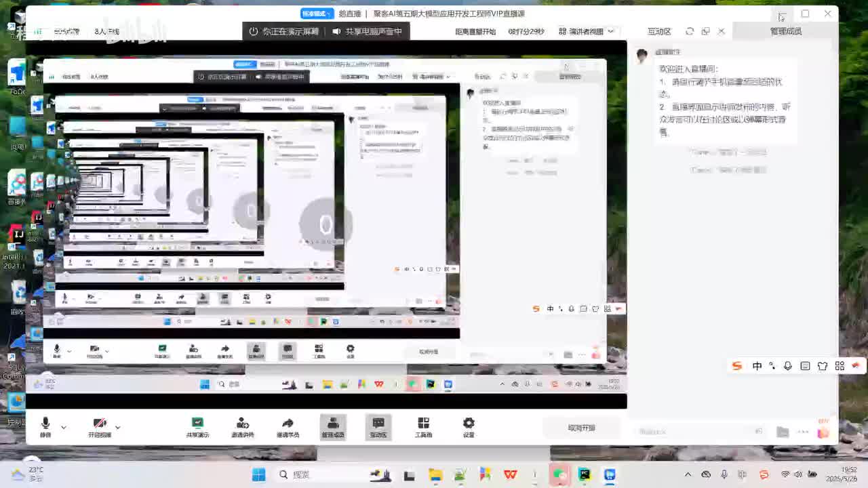Image resolution: width=868 pixels, height=488 pixels.
Task: Click 距离直播开始 countdown text on outermost bar
Action: point(475,31)
